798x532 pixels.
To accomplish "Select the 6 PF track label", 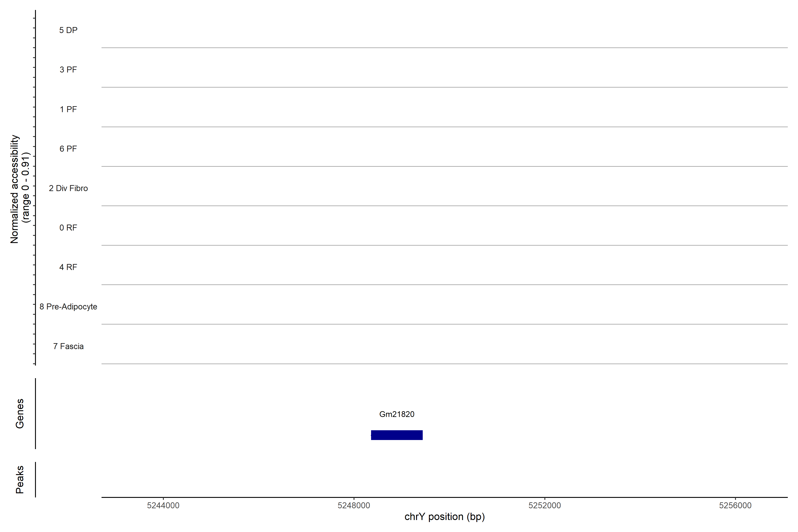I will [68, 149].
